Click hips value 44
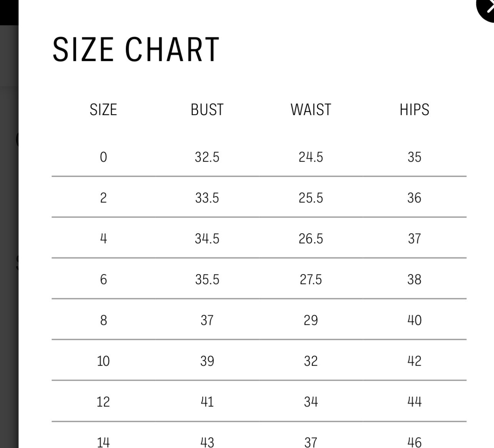Image resolution: width=494 pixels, height=448 pixels. coord(414,402)
